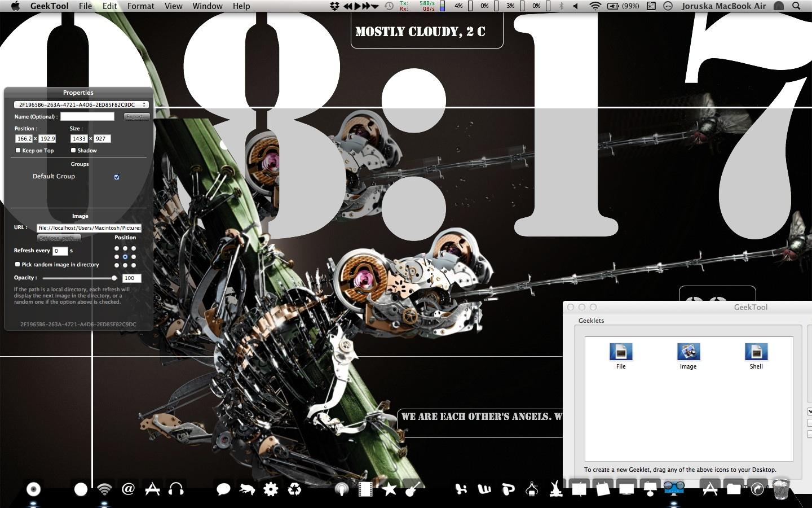Open the gear settings icon in dock

[x=271, y=489]
